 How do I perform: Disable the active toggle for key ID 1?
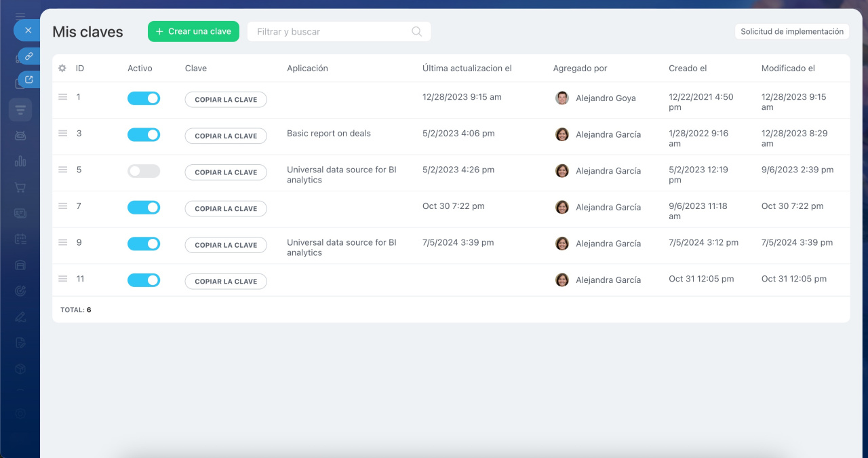tap(144, 98)
